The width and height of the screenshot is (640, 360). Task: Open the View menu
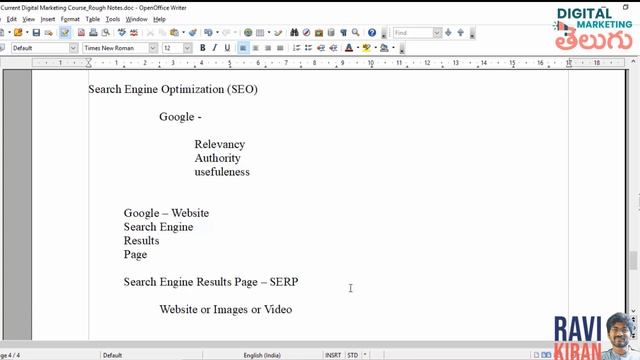28,19
